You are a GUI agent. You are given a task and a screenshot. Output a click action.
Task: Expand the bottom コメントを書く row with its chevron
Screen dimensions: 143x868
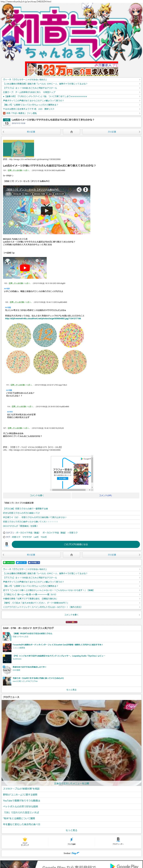pos(71,615)
